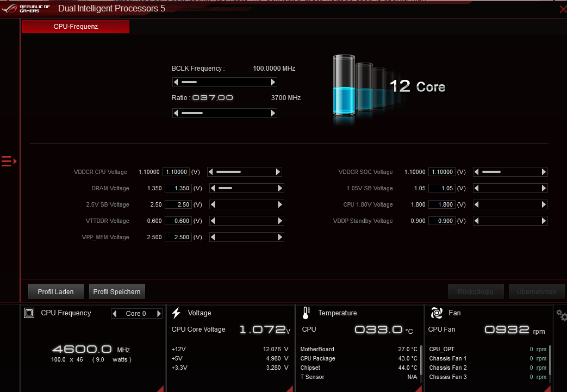Switch to the CPU-Frequenz tab
This screenshot has width=567, height=392.
[x=76, y=27]
